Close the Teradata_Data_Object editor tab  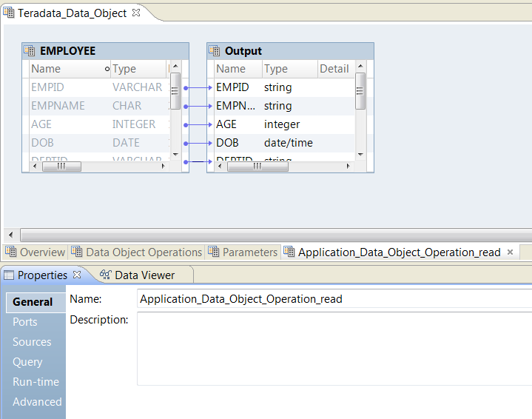136,13
